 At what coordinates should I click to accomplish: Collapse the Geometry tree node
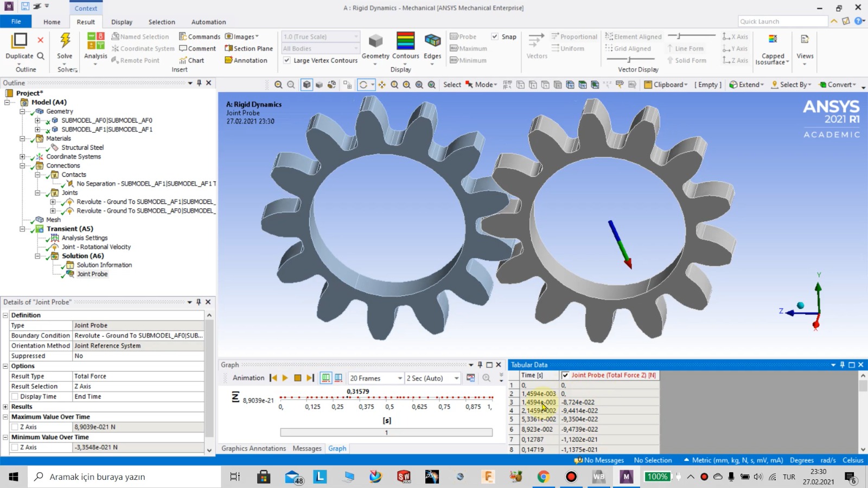[22, 111]
